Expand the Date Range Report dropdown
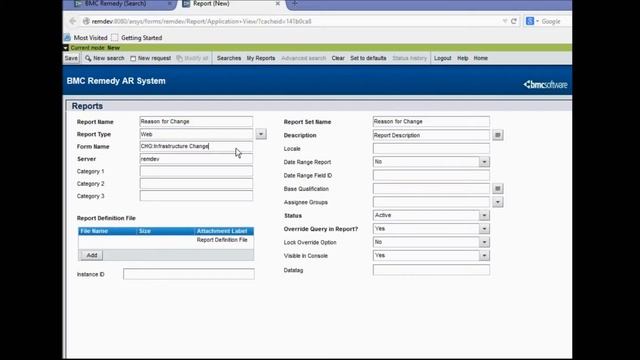The width and height of the screenshot is (640, 360). 484,162
